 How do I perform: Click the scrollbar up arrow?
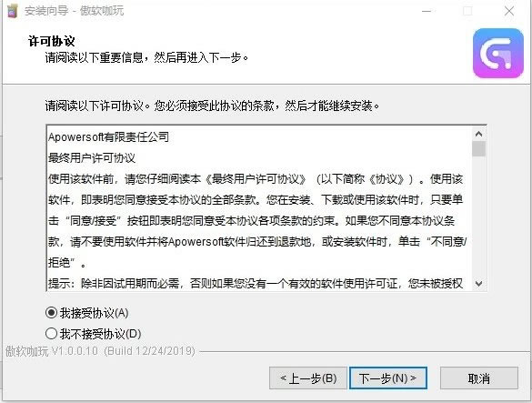(478, 134)
